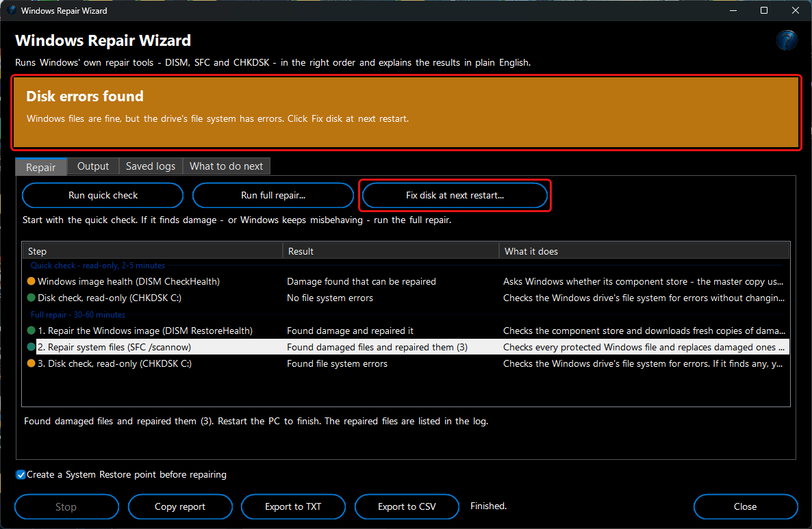Viewport: 812px width, 529px height.
Task: Select 2. Repair system files (SFC /scannow) row
Action: (406, 347)
